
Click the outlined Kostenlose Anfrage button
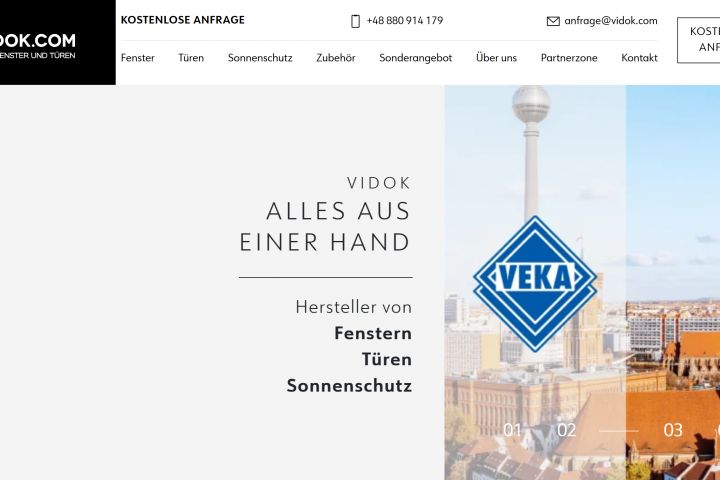[x=699, y=40]
